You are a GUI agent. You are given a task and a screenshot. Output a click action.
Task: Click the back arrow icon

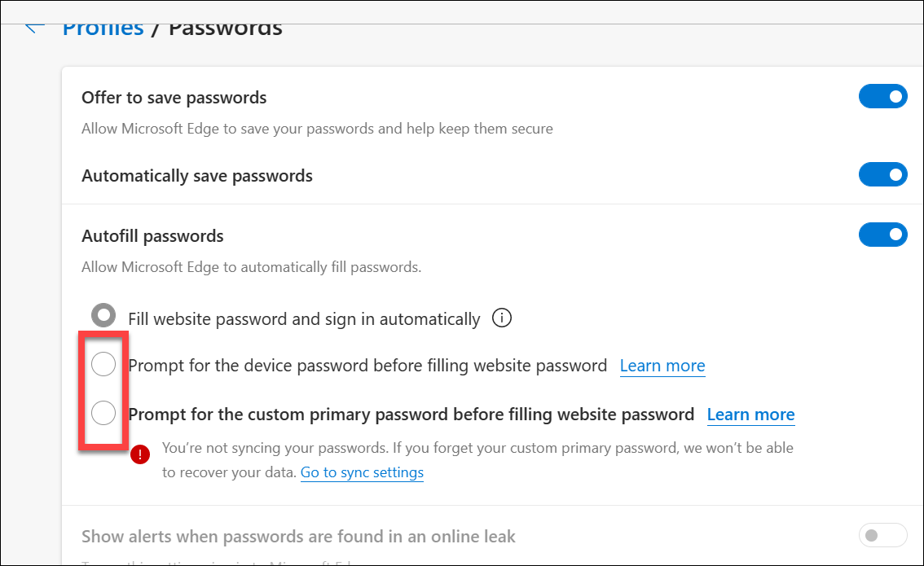[x=34, y=27]
